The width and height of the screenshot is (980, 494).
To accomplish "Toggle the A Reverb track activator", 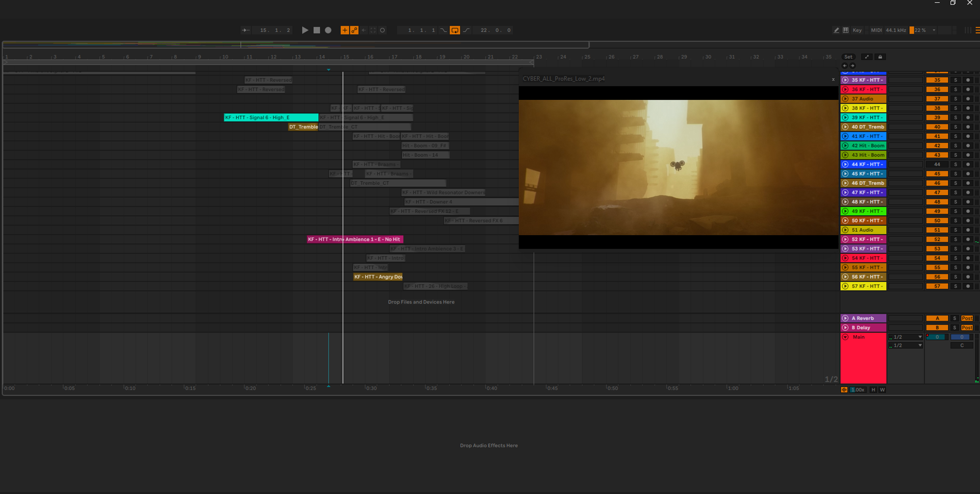I will click(937, 318).
